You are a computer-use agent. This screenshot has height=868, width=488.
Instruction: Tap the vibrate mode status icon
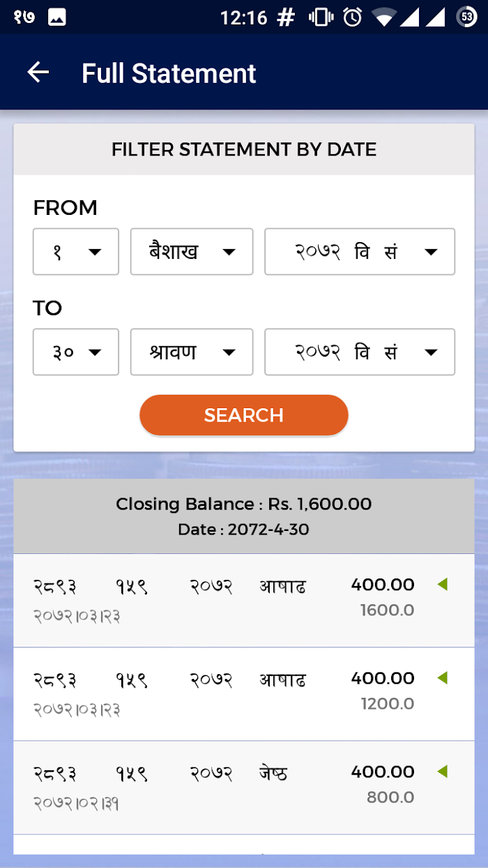point(321,17)
